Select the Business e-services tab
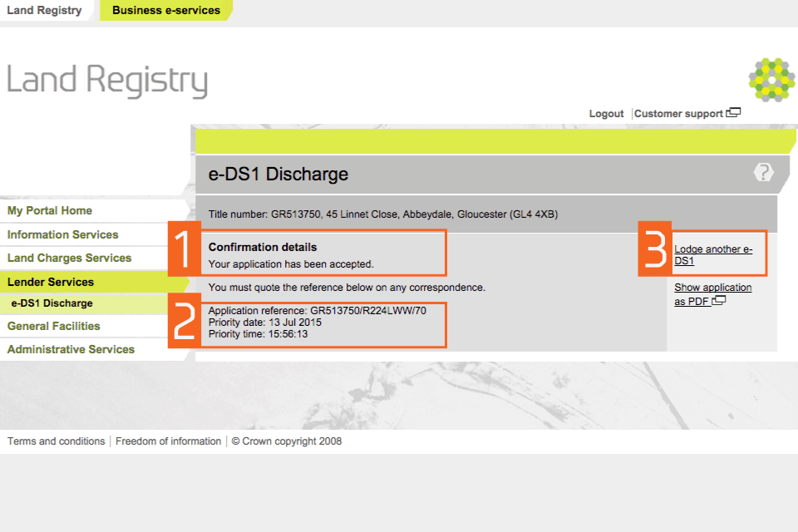The image size is (798, 532). (x=166, y=11)
